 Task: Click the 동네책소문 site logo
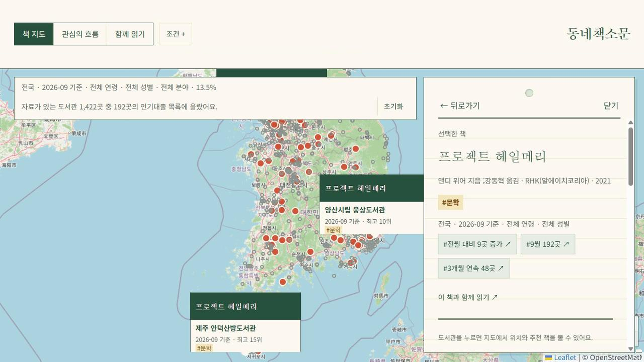pyautogui.click(x=599, y=33)
